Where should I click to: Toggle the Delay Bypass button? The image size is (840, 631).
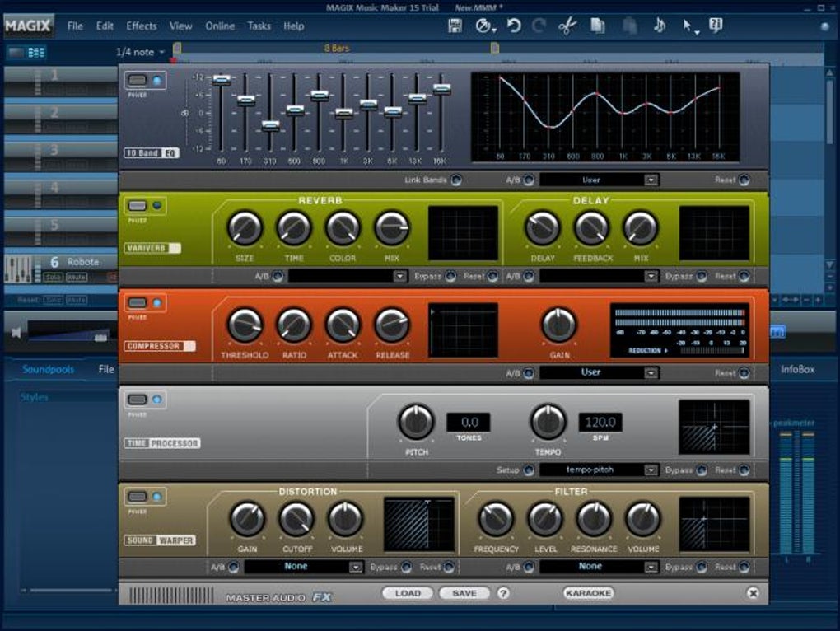702,277
